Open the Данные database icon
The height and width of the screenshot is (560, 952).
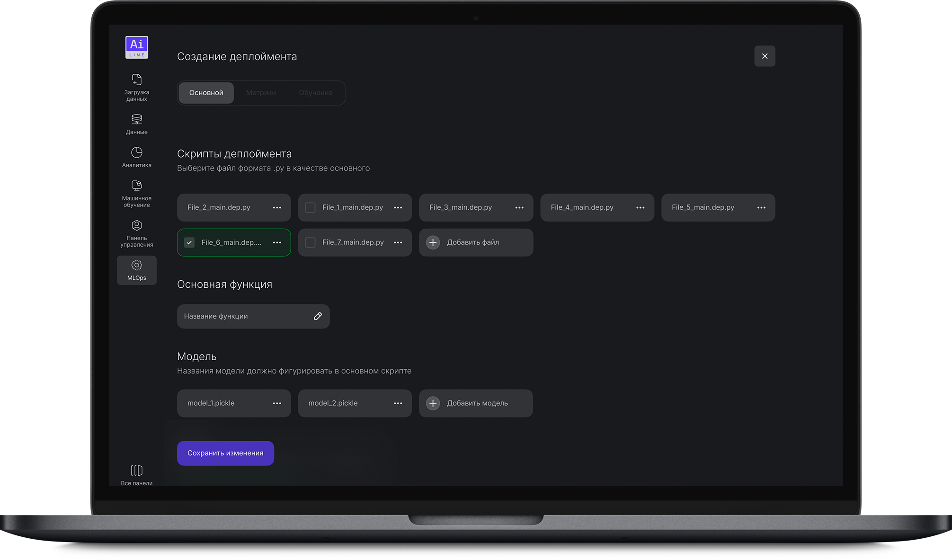point(136,119)
